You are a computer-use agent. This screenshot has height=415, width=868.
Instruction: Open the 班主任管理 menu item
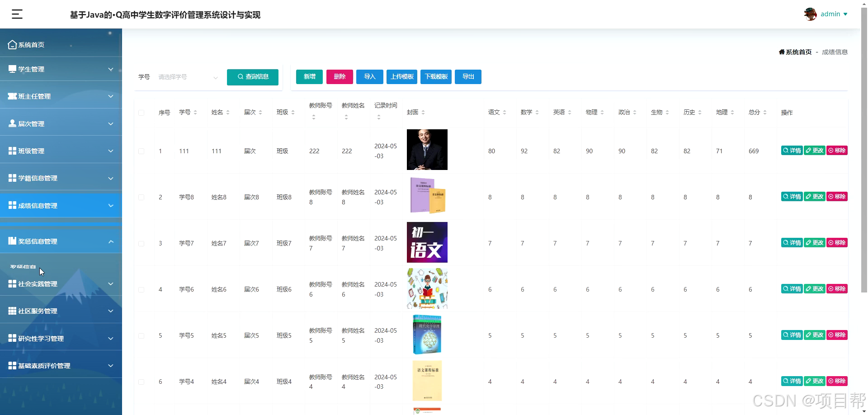(61, 96)
